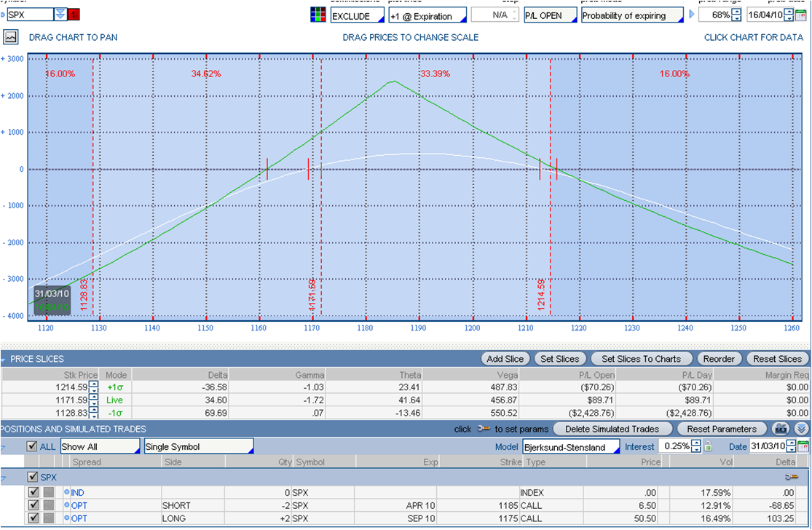Image resolution: width=812 pixels, height=530 pixels.
Task: Click the red alert icon next to SPX symbol
Action: point(74,15)
